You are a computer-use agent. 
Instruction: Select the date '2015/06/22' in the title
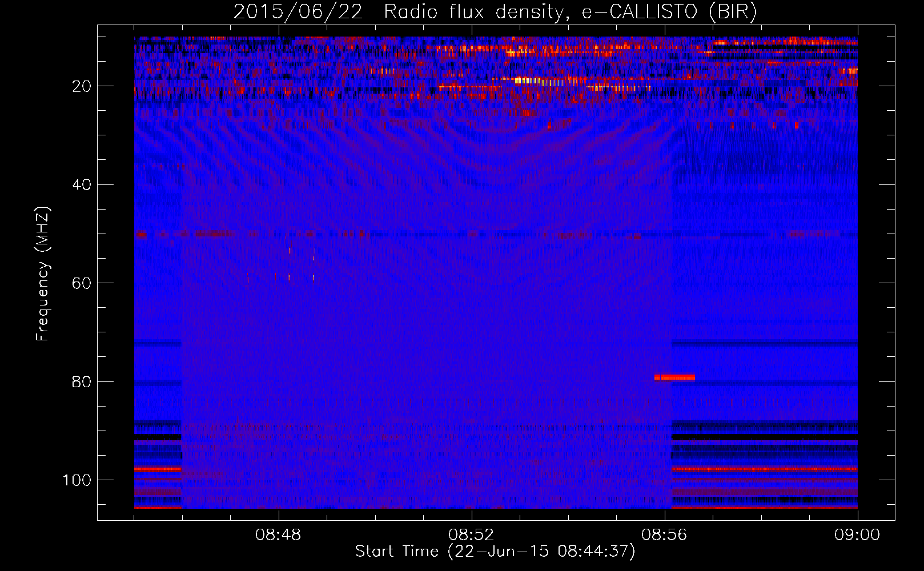click(x=298, y=12)
